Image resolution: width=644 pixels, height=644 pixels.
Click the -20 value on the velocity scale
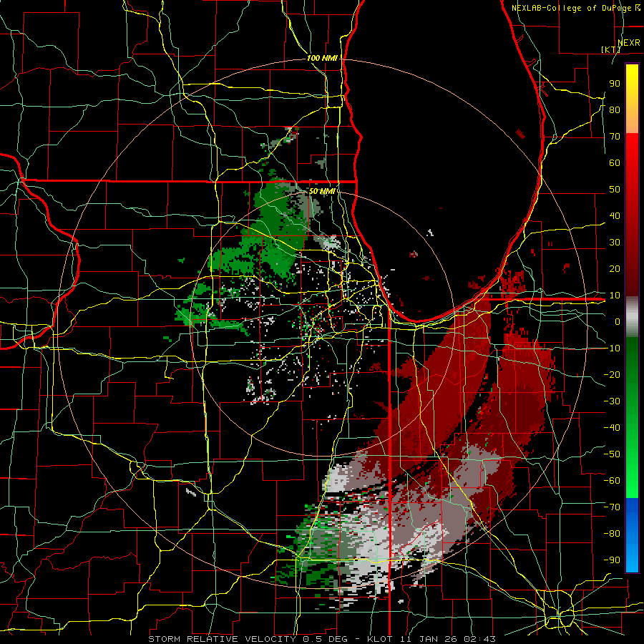tap(612, 374)
